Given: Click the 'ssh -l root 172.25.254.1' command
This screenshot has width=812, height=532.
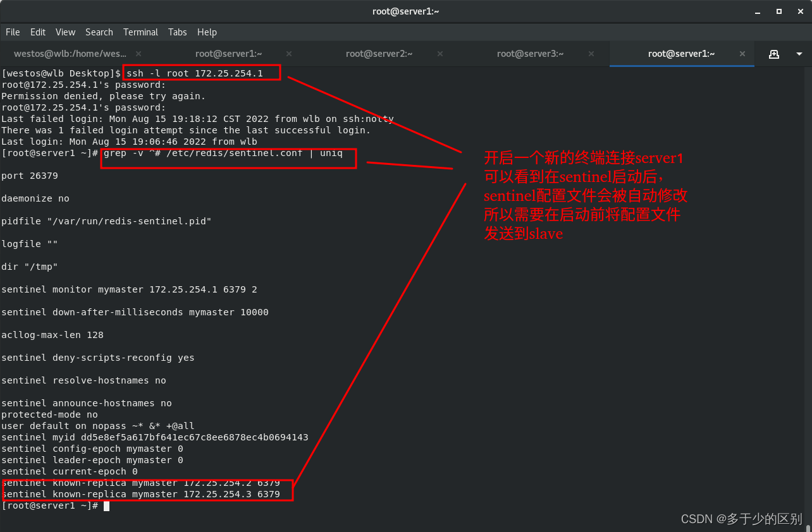Looking at the screenshot, I should tap(195, 73).
